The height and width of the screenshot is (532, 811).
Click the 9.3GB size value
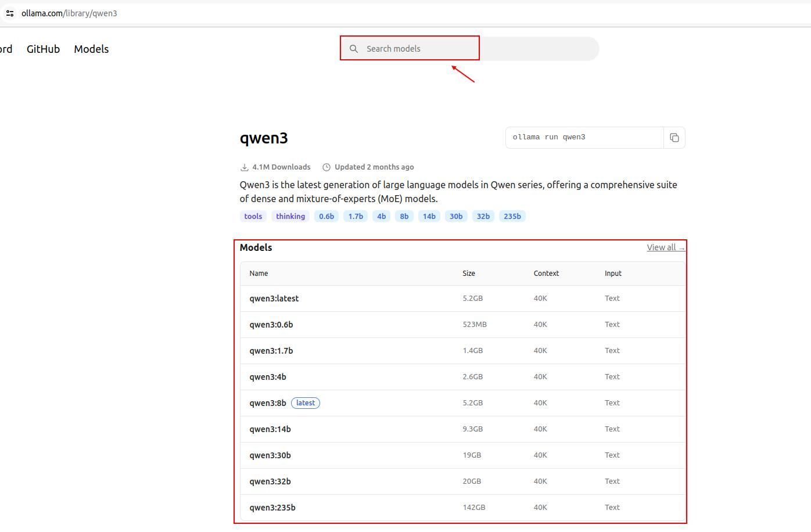coord(473,429)
